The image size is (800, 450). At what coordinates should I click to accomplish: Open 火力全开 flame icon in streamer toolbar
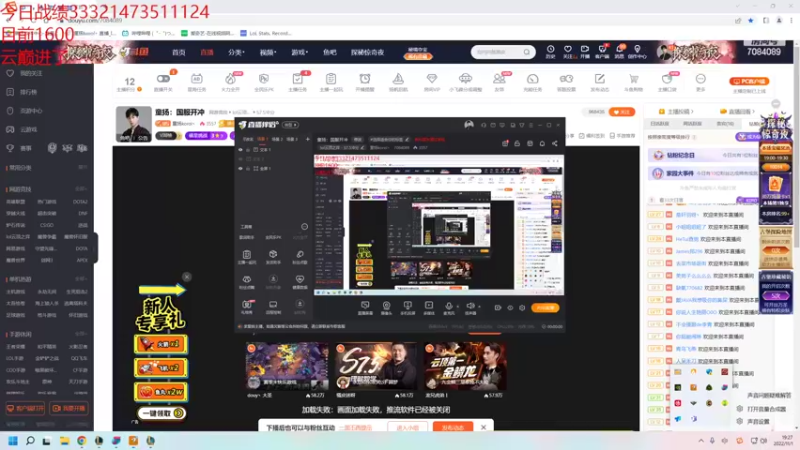point(230,79)
